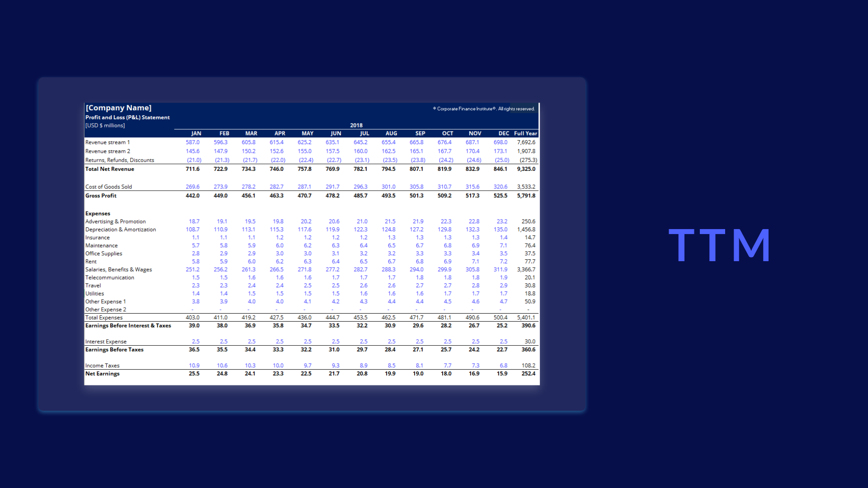Select the 2018 year label

tap(356, 125)
